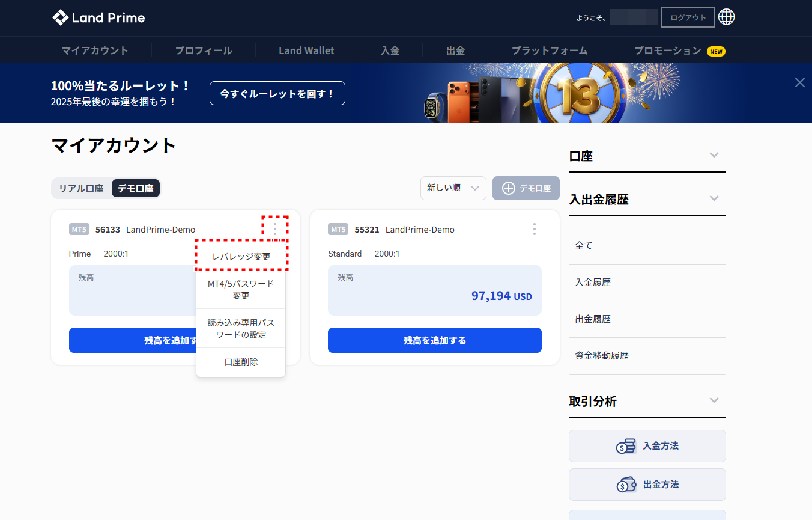Open the 新しい順 sort dropdown
Viewport: 812px width, 520px height.
tap(453, 188)
